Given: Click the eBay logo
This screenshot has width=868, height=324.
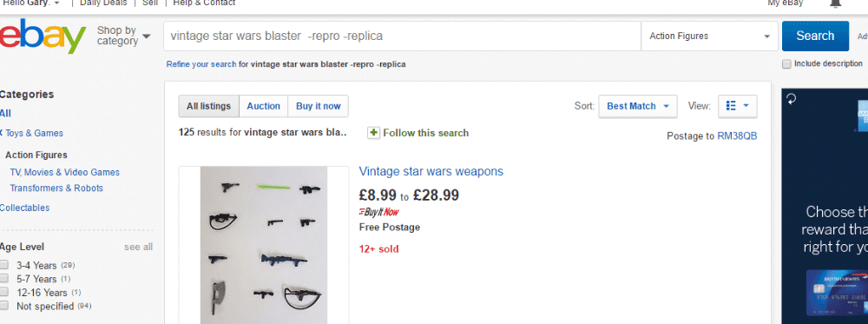Looking at the screenshot, I should click(43, 36).
